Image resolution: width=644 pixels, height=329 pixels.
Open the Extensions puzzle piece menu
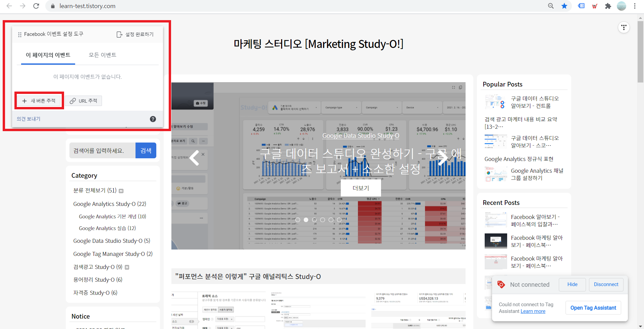[x=608, y=6]
